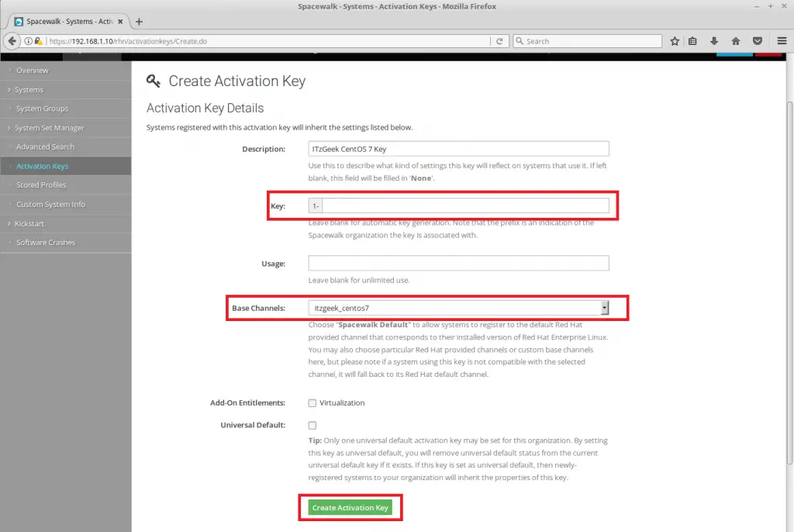Screen dimensions: 794x532
Task: Select the Spacewalk - Systems tab
Action: [x=69, y=21]
